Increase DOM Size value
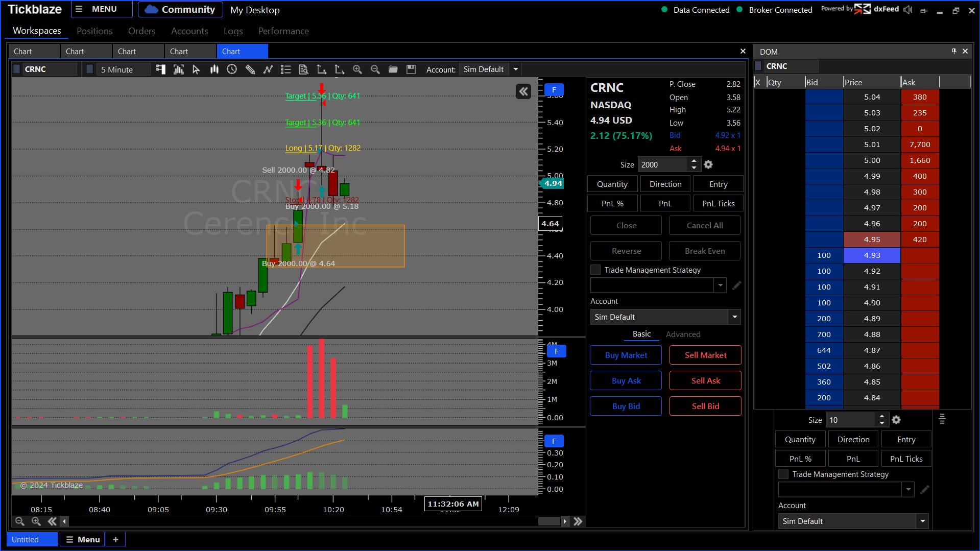Image resolution: width=980 pixels, height=551 pixels. 881,416
